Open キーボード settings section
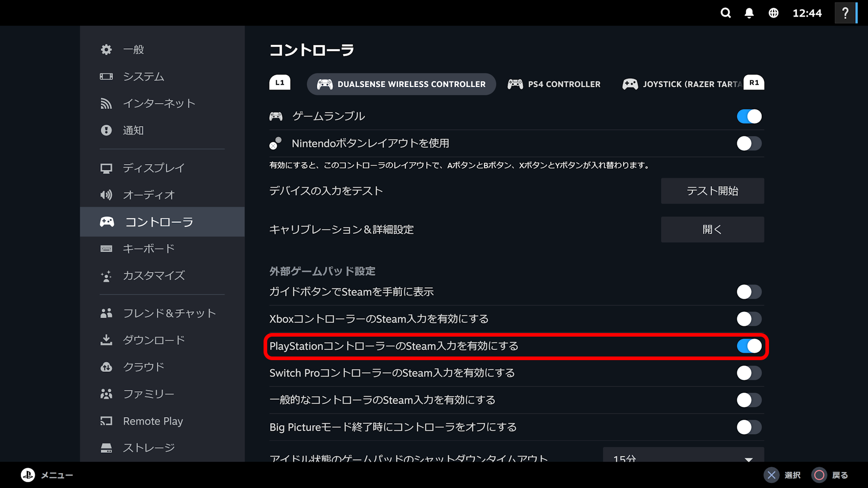Image resolution: width=868 pixels, height=488 pixels. [162, 249]
